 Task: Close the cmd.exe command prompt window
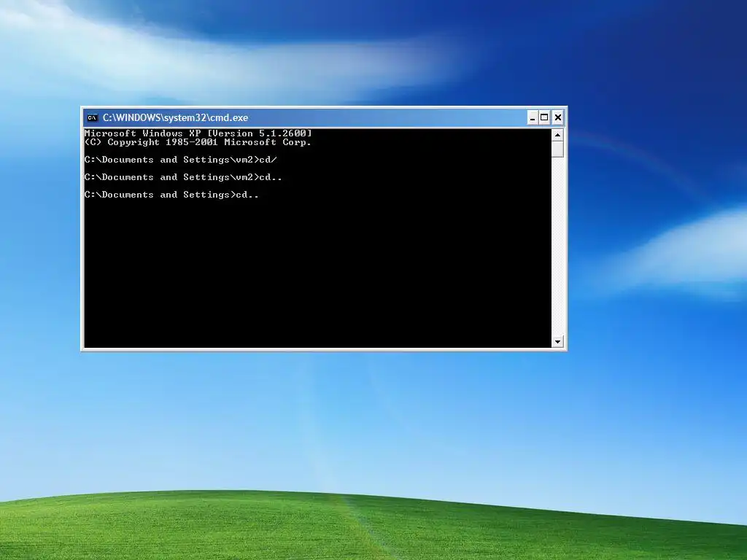pyautogui.click(x=558, y=117)
